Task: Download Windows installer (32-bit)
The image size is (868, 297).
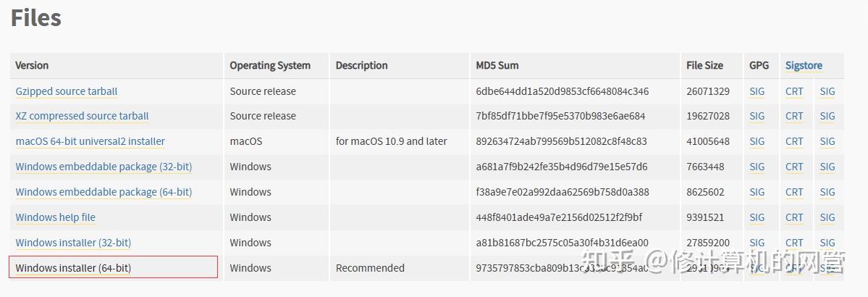Action: (x=73, y=243)
